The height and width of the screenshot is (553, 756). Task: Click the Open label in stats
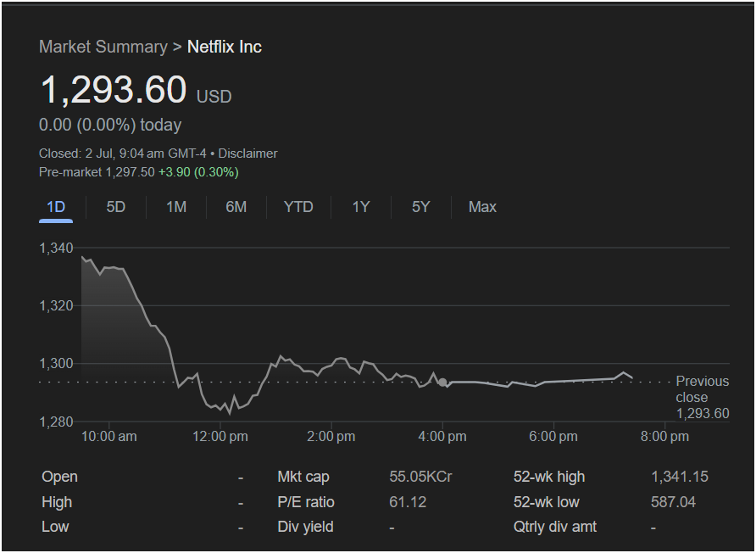(x=60, y=477)
